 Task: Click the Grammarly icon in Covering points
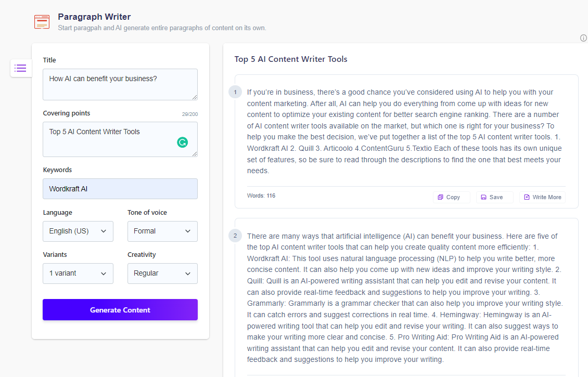182,142
